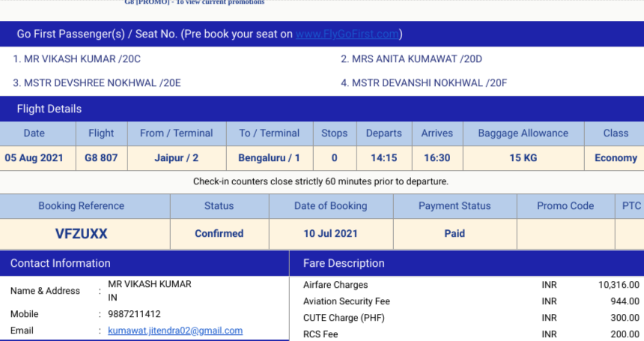Viewport: 644px width, 341px height.
Task: Click the 15 KG baggage allowance value
Action: 523,158
